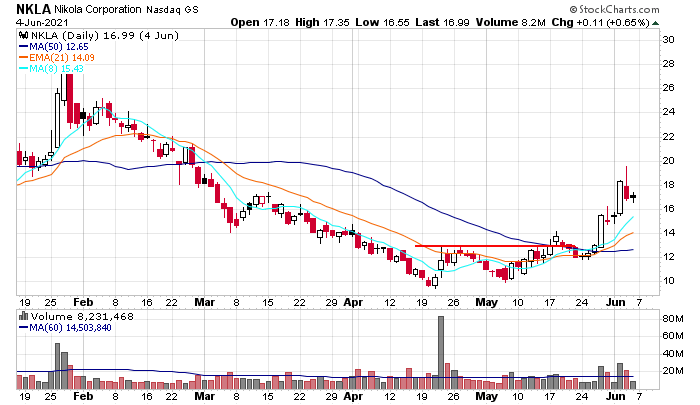Click the blue line swatch beside MA(50) 12.65
This screenshot has width=700, height=405.
point(23,46)
